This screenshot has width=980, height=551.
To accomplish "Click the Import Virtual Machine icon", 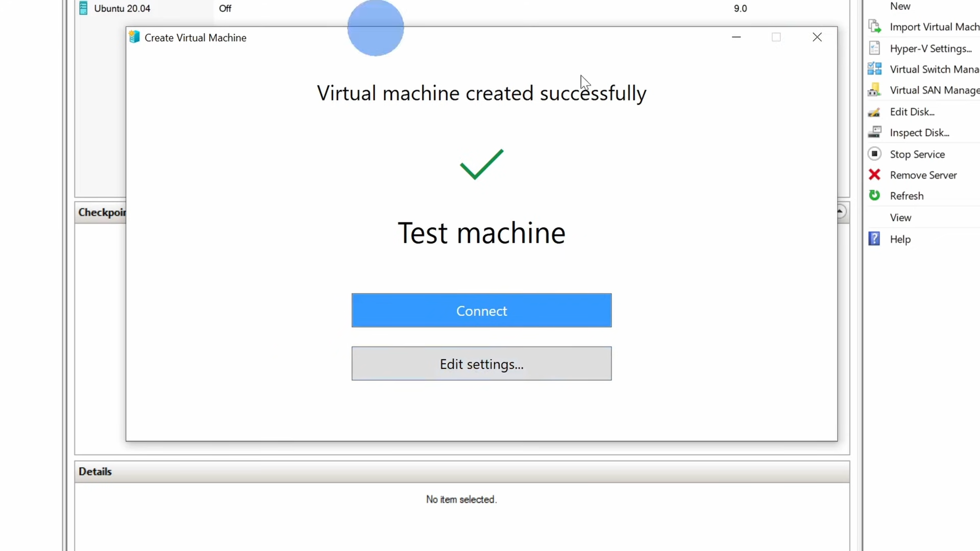I will [875, 27].
